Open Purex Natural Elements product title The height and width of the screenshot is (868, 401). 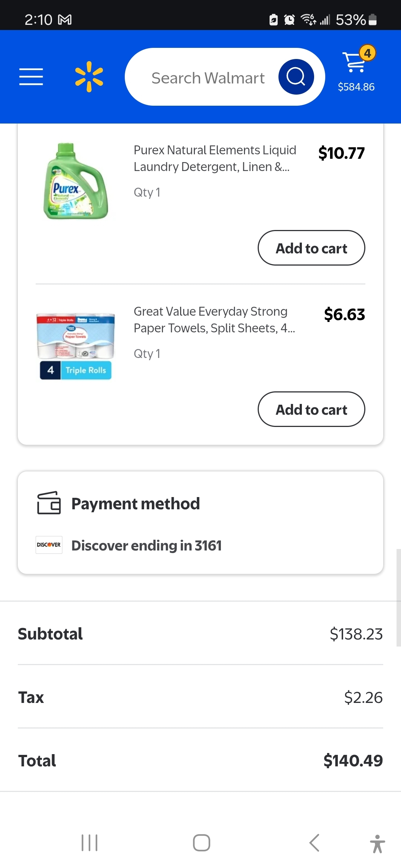click(x=215, y=158)
